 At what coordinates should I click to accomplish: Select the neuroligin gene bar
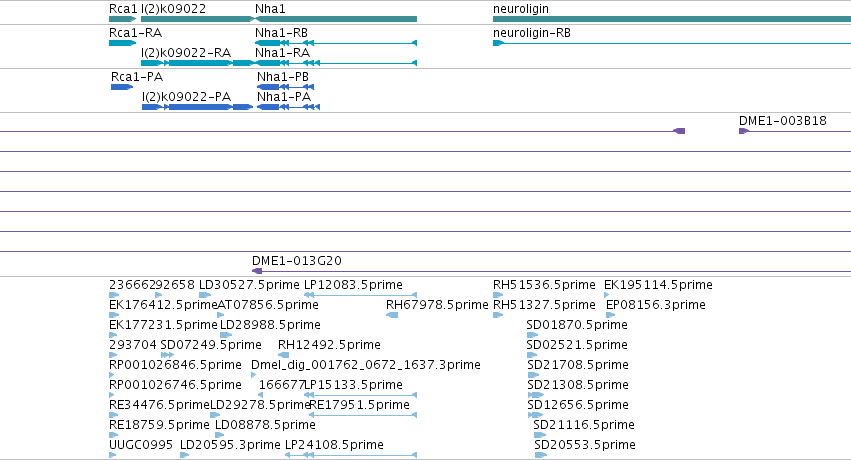coord(672,19)
